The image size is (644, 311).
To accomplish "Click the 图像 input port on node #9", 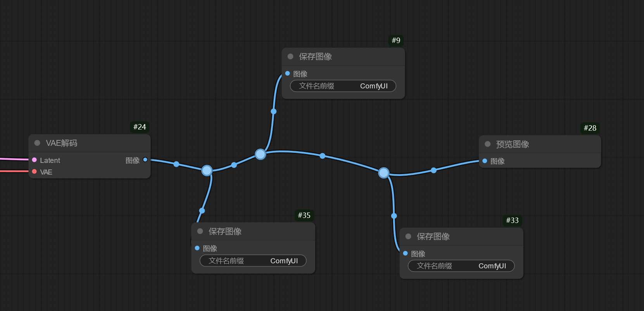I will point(288,73).
